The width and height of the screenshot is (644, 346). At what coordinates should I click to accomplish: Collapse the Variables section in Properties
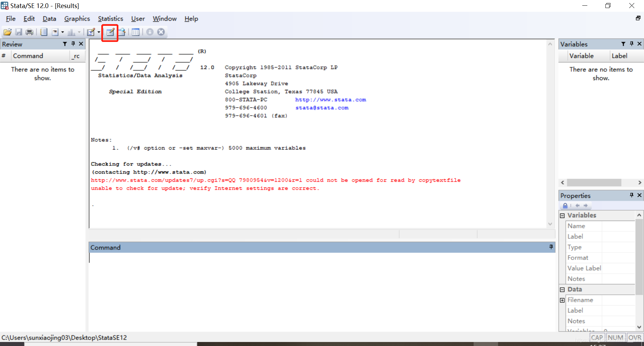tap(562, 216)
